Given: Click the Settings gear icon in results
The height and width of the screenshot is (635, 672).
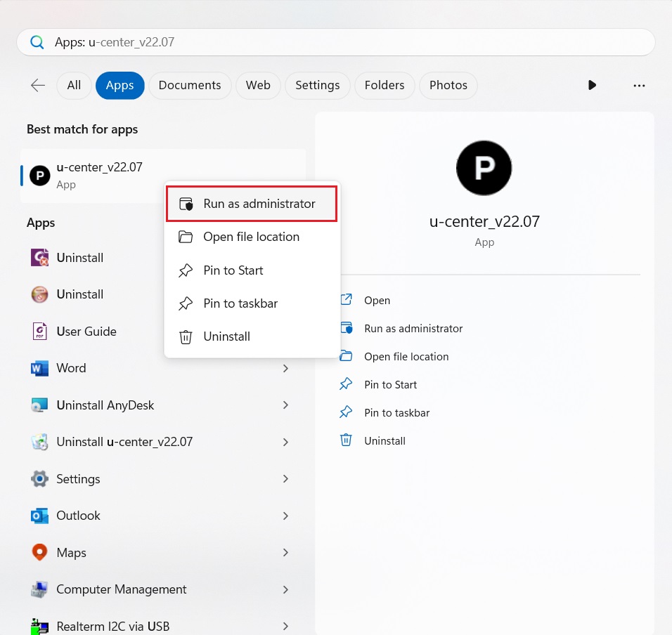Looking at the screenshot, I should coord(39,479).
